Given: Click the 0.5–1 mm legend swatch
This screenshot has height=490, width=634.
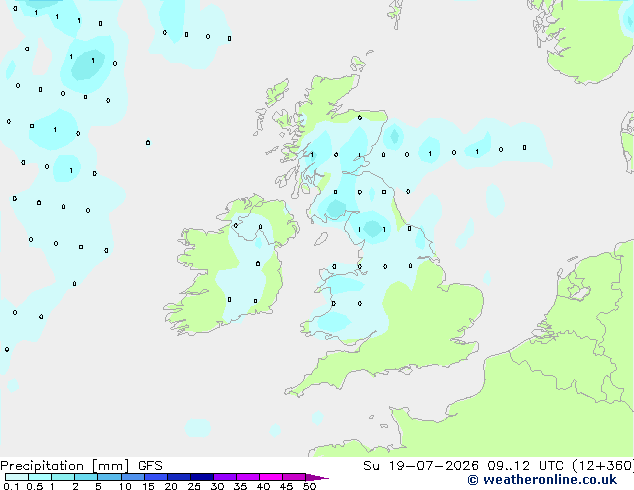Looking at the screenshot, I should (40, 477).
